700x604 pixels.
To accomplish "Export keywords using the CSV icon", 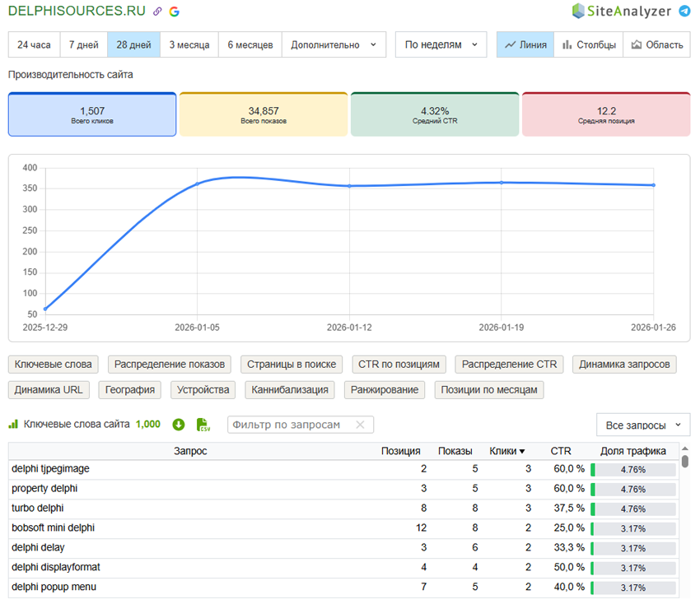I will click(x=203, y=425).
